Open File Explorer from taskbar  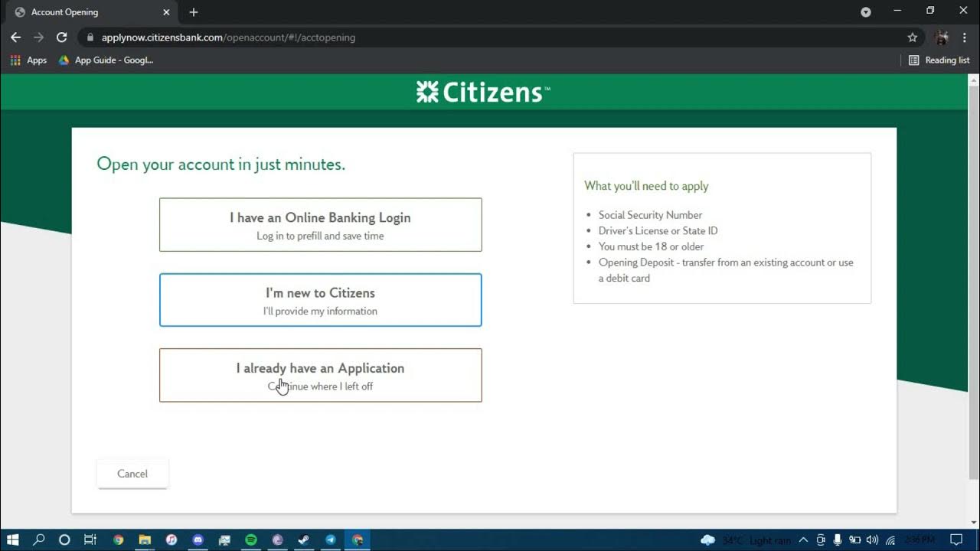145,540
